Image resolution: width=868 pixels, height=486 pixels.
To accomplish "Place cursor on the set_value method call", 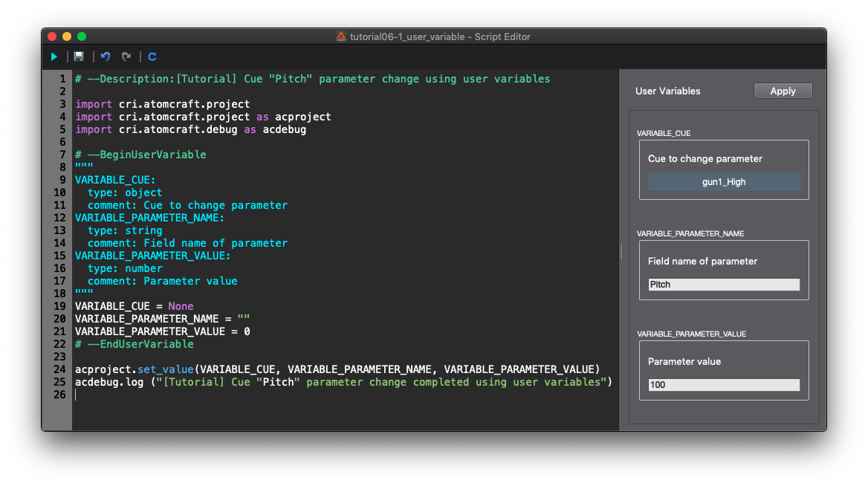I will [165, 369].
